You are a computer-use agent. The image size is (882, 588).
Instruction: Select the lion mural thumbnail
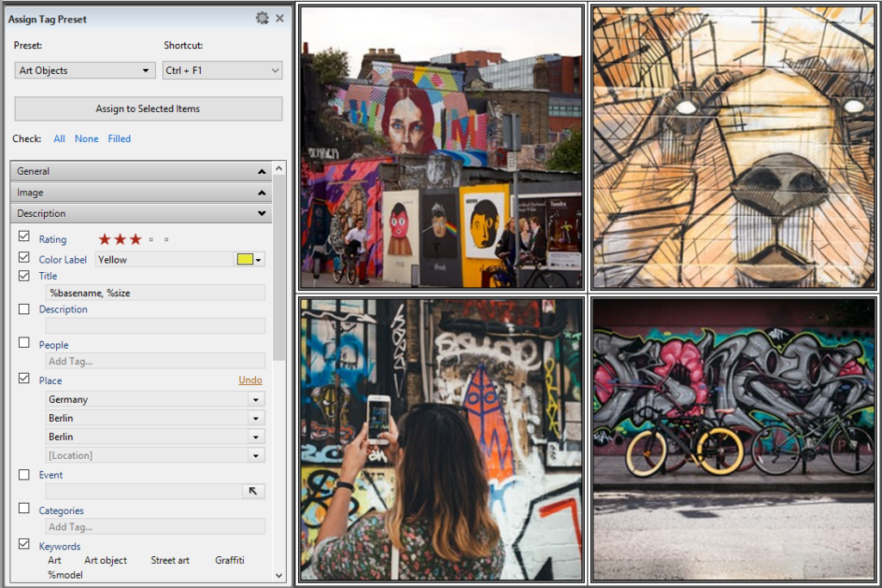pyautogui.click(x=735, y=147)
